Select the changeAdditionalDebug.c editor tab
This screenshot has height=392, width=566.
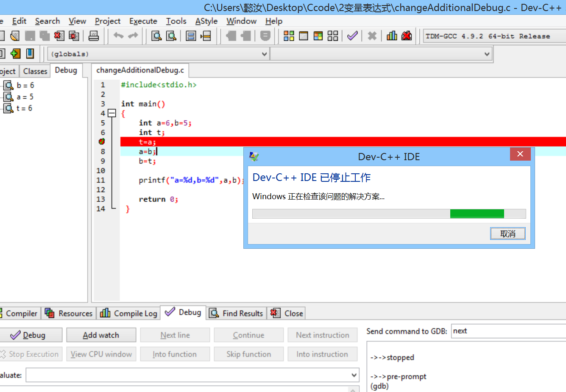pyautogui.click(x=140, y=70)
